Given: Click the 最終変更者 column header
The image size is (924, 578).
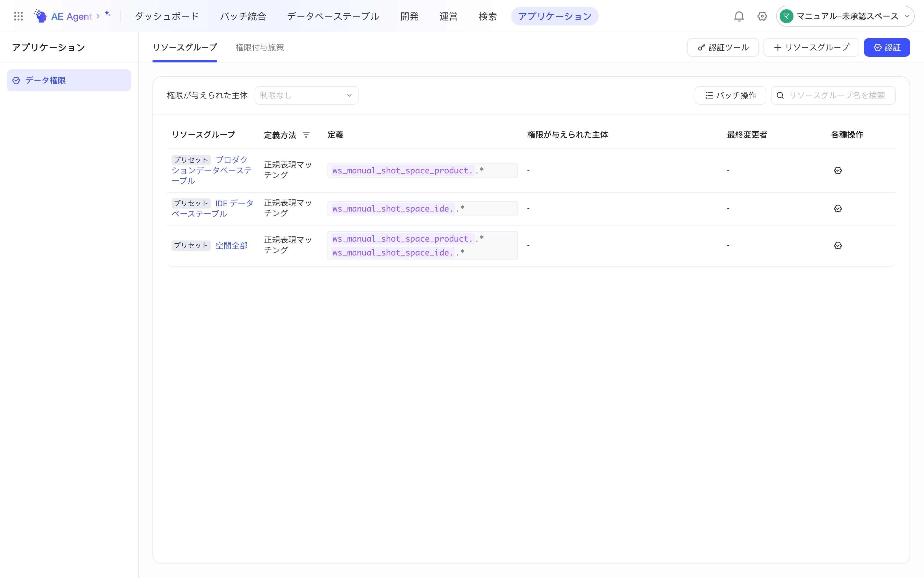Looking at the screenshot, I should (x=747, y=135).
